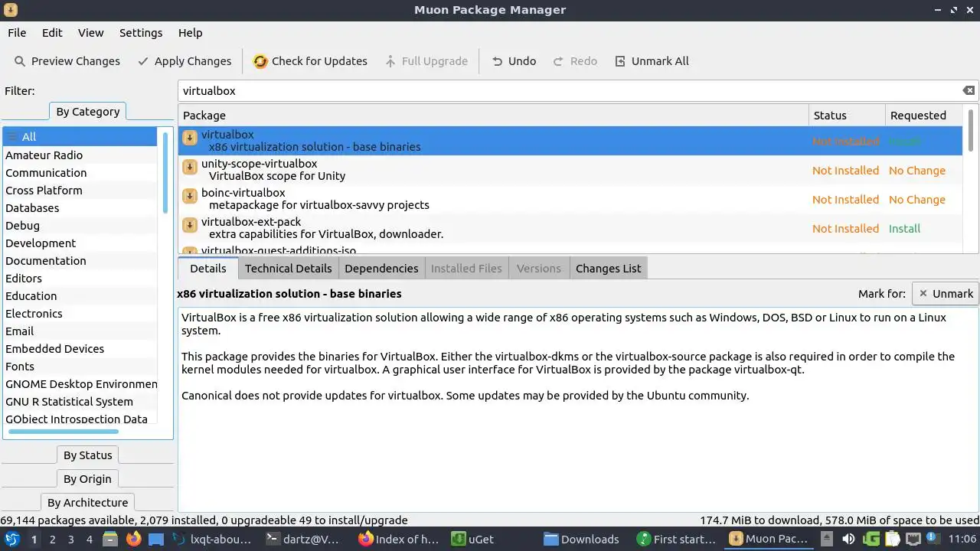Image resolution: width=980 pixels, height=551 pixels.
Task: Open the Edit menu
Action: point(52,33)
